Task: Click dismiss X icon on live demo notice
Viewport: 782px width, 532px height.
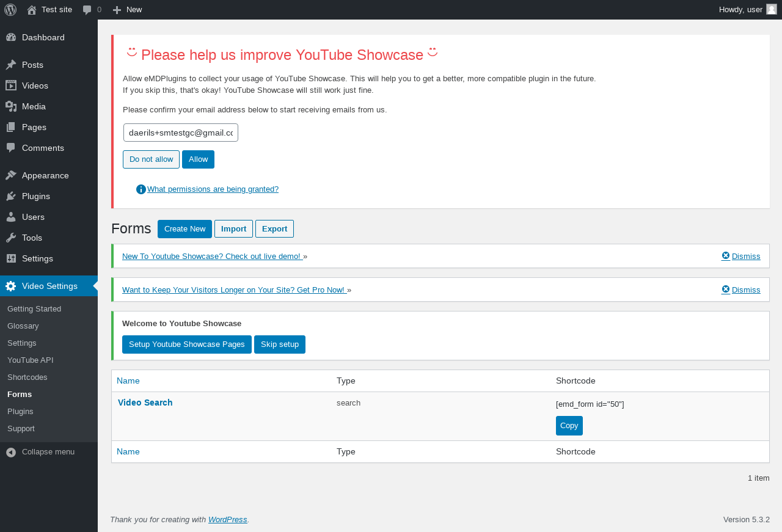Action: click(x=726, y=256)
